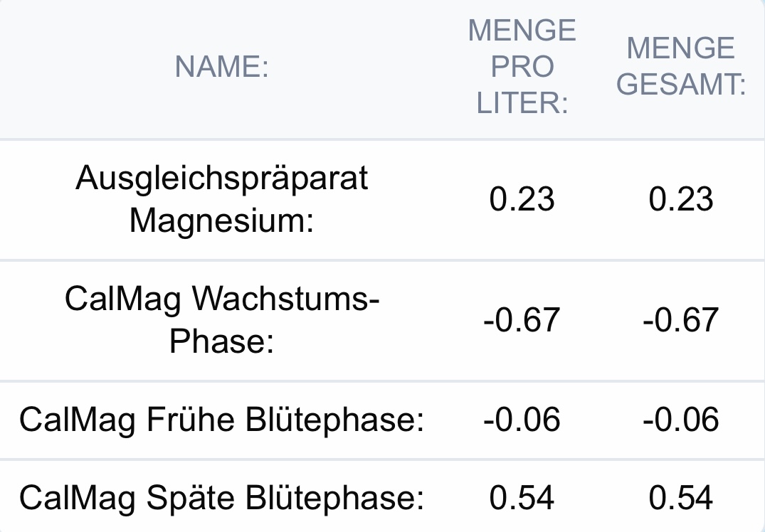765x532 pixels.
Task: Select the CalMag Wachstums-Phase row name
Action: pos(221,320)
